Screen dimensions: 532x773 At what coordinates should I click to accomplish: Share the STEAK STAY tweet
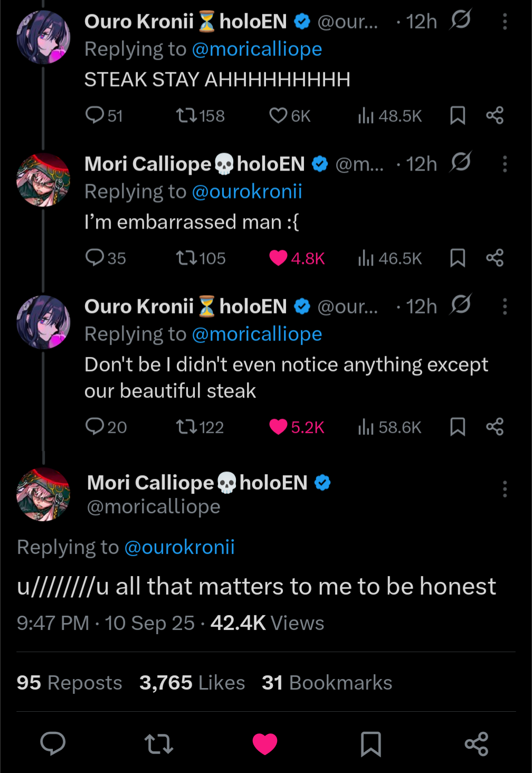(495, 115)
